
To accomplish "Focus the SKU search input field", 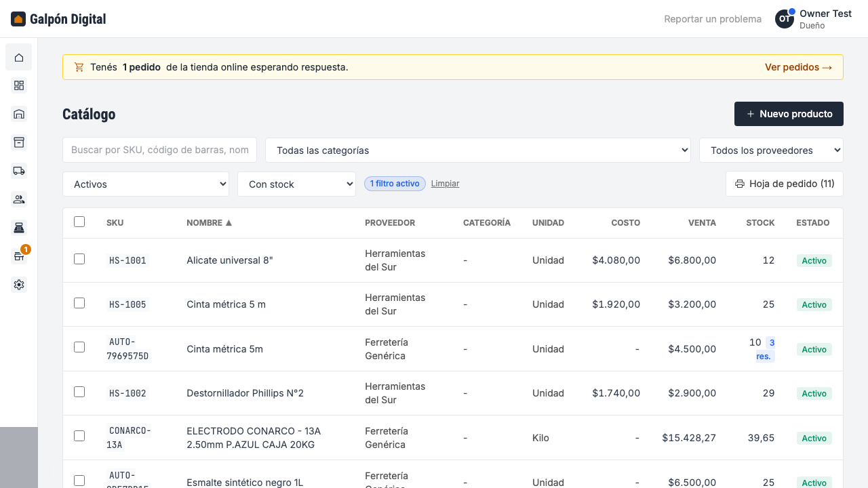I will (159, 150).
